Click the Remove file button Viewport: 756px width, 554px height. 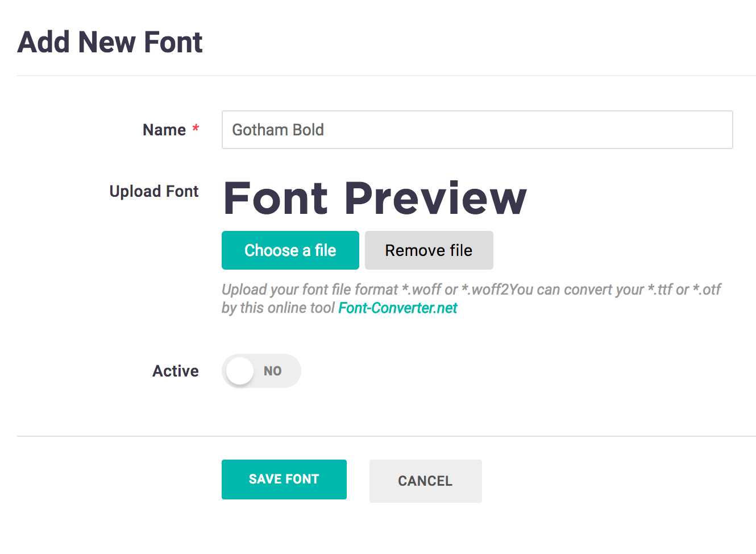tap(429, 250)
